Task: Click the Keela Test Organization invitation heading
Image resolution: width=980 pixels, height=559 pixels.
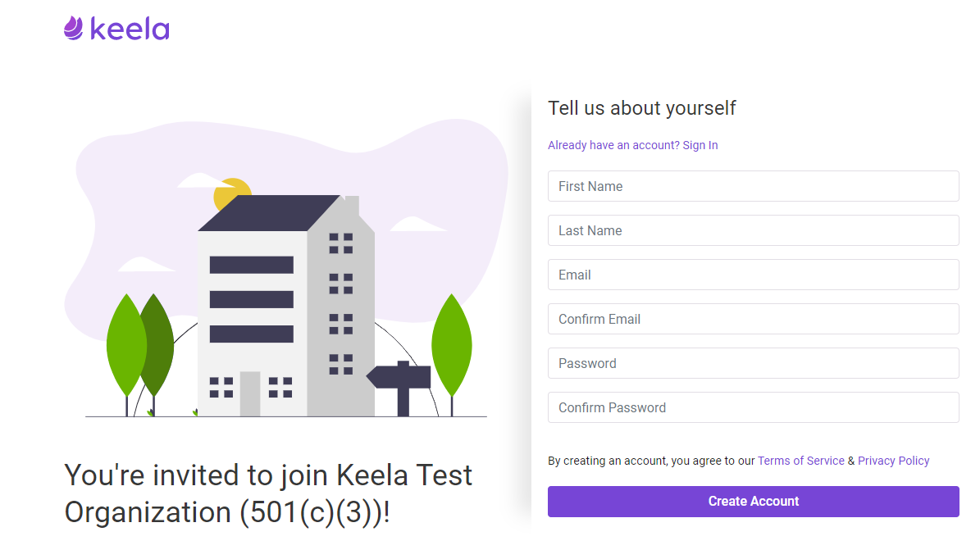Action: (x=268, y=493)
